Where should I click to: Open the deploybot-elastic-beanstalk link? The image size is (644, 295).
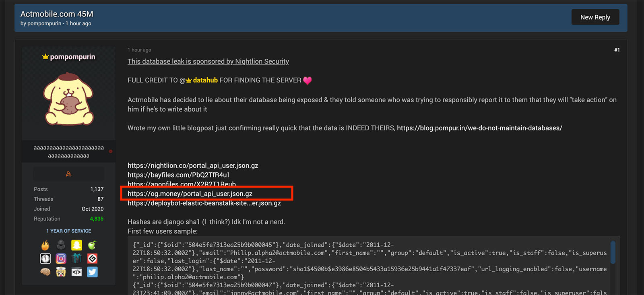pos(204,203)
